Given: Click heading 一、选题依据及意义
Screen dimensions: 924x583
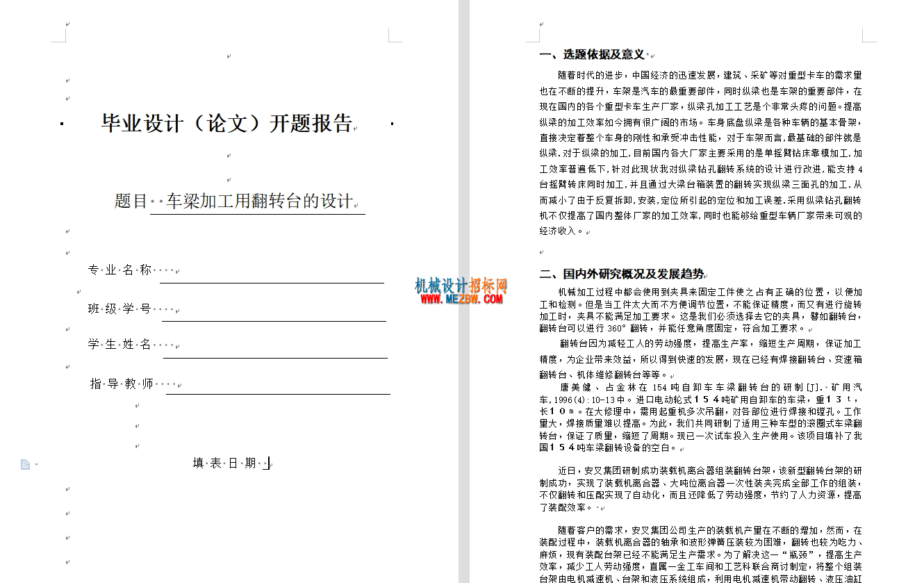Looking at the screenshot, I should pyautogui.click(x=592, y=54).
